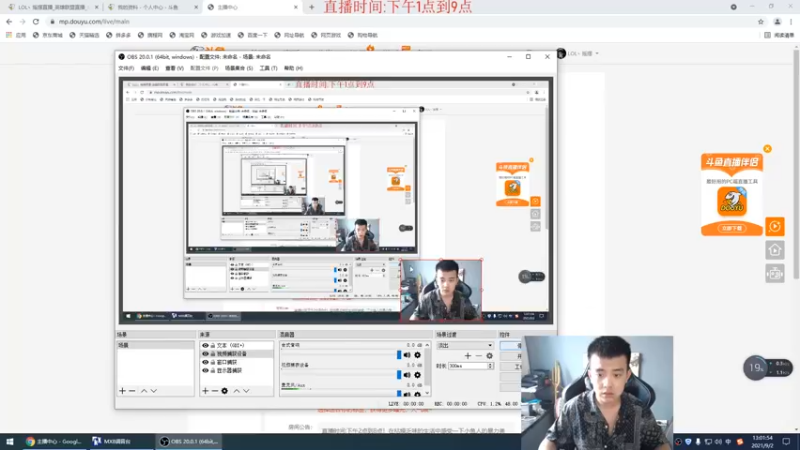Reload the current browser page
This screenshot has width=800, height=450.
tap(36, 21)
